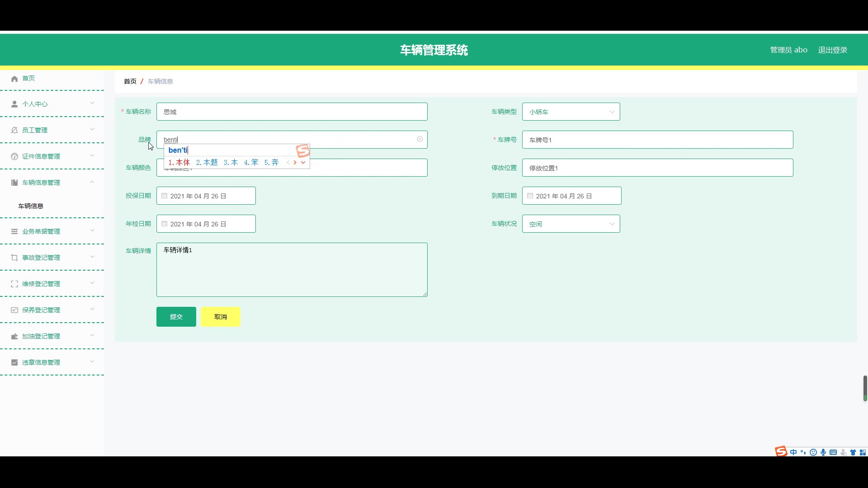Open the 车辆状况 dropdown showing 空闲
Image resolution: width=868 pixels, height=488 pixels.
(571, 224)
